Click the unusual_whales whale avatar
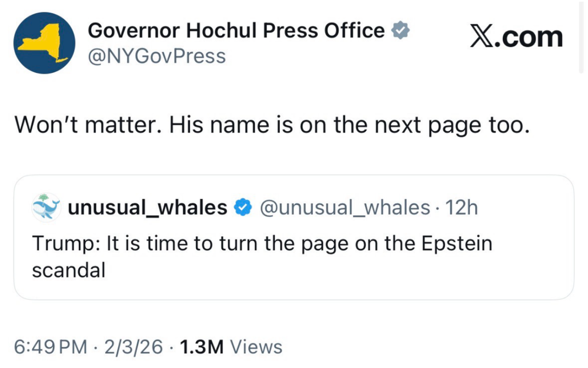The image size is (588, 368). click(x=46, y=207)
